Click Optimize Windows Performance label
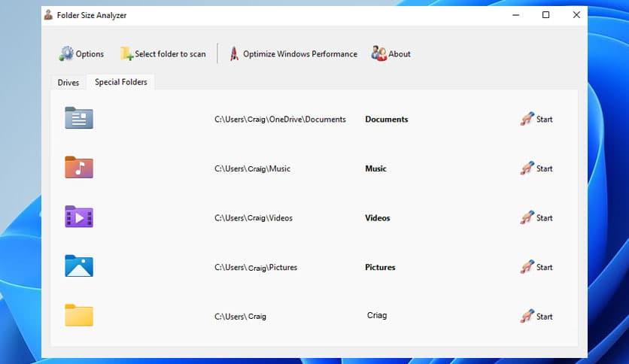 [x=300, y=54]
